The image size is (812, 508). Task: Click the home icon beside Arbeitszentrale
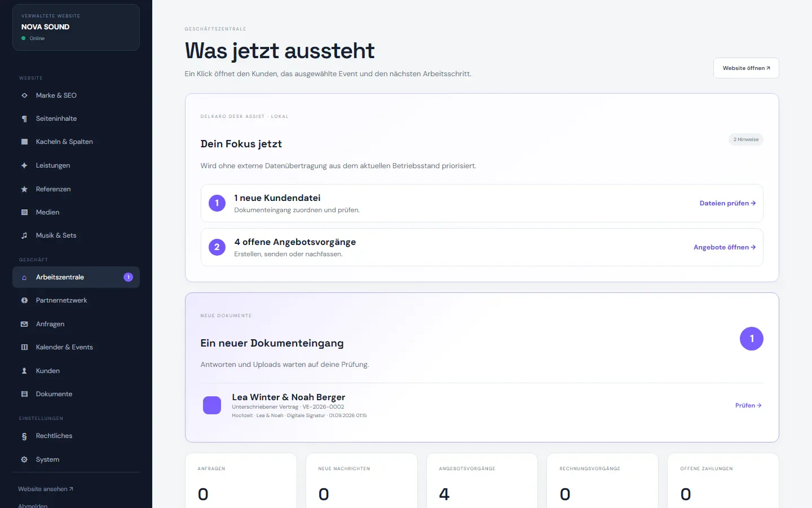point(24,277)
